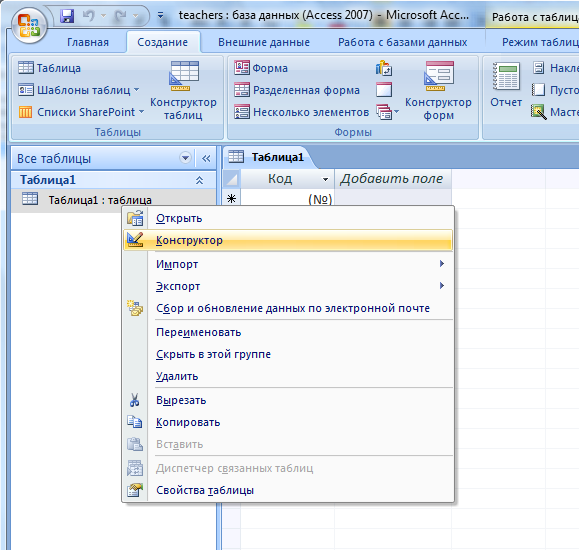Create a new table with the Таблица button
579x550 pixels.
pos(49,68)
